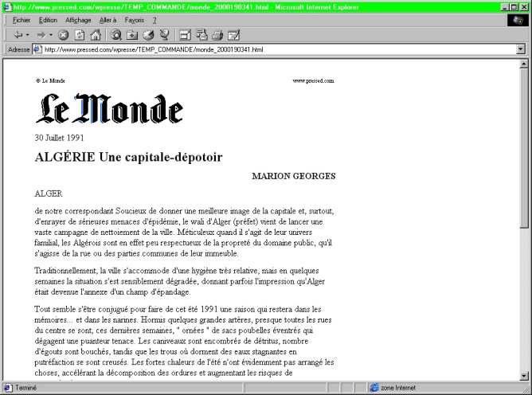The width and height of the screenshot is (532, 395).
Task: Open the Forward button history dropdown arrow
Action: 50,35
